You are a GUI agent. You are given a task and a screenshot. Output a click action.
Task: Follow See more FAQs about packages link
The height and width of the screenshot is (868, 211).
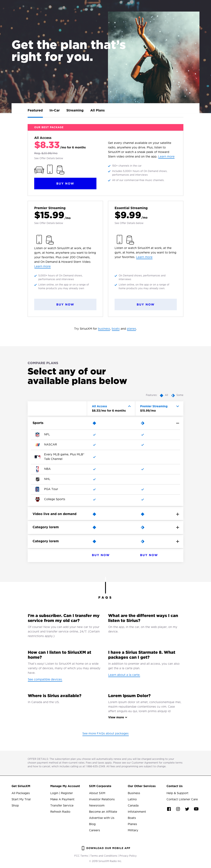[105, 733]
